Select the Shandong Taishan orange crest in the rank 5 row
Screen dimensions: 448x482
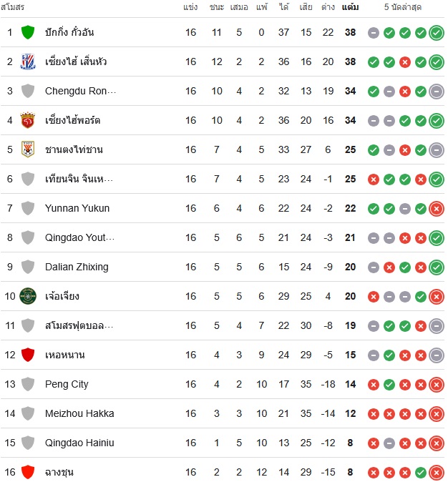click(28, 149)
